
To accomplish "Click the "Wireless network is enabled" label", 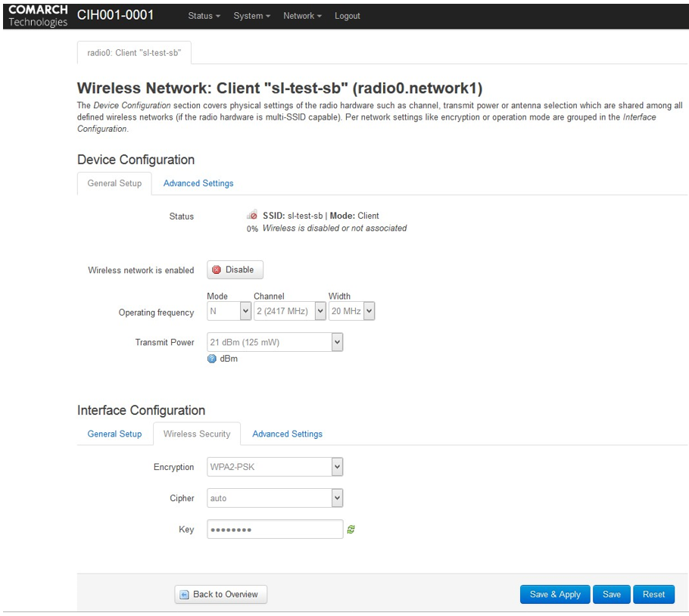I will [141, 270].
